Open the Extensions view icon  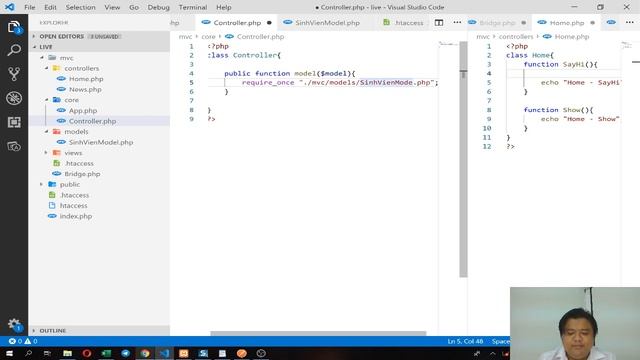click(x=14, y=122)
